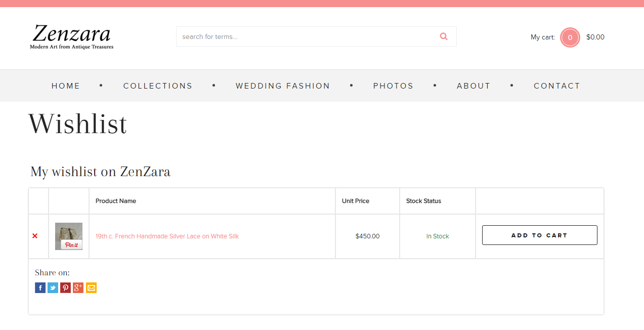The height and width of the screenshot is (330, 644).
Task: Share the wishlist on Facebook
Action: click(40, 288)
